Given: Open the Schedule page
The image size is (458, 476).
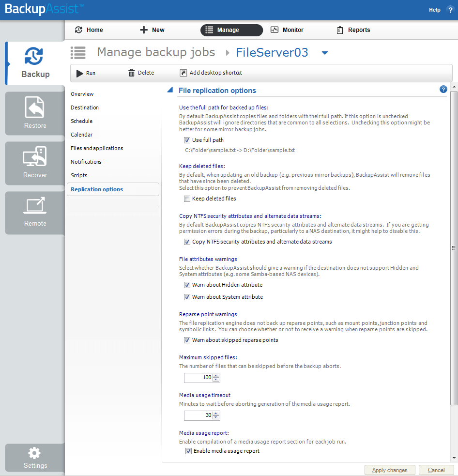Looking at the screenshot, I should coord(82,121).
